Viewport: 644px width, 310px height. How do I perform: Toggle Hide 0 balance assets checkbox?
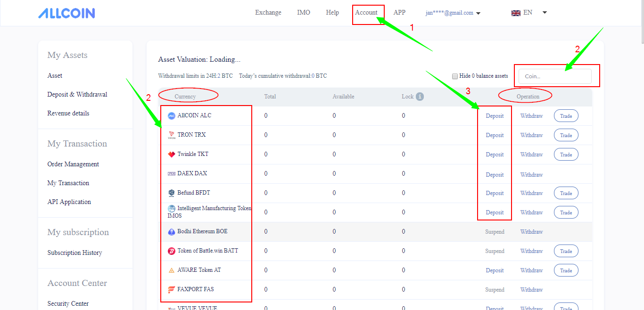pyautogui.click(x=455, y=76)
